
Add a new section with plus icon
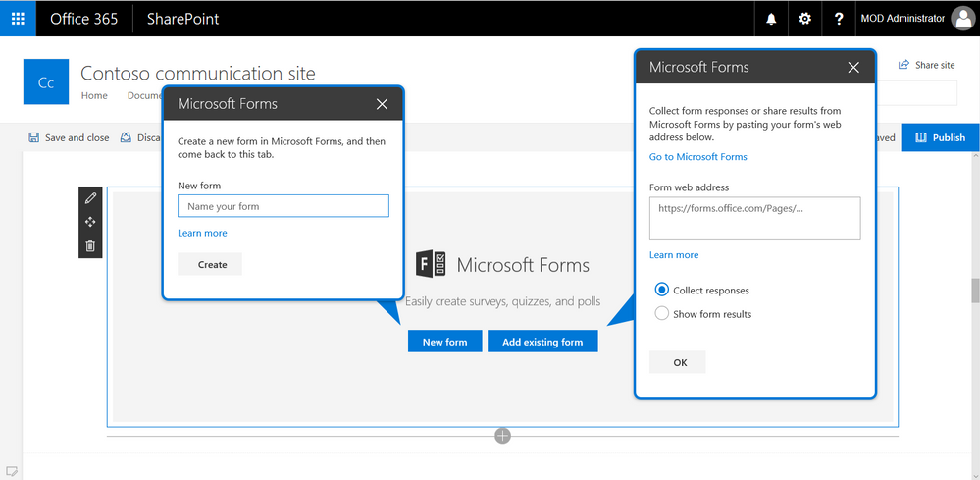click(x=502, y=436)
